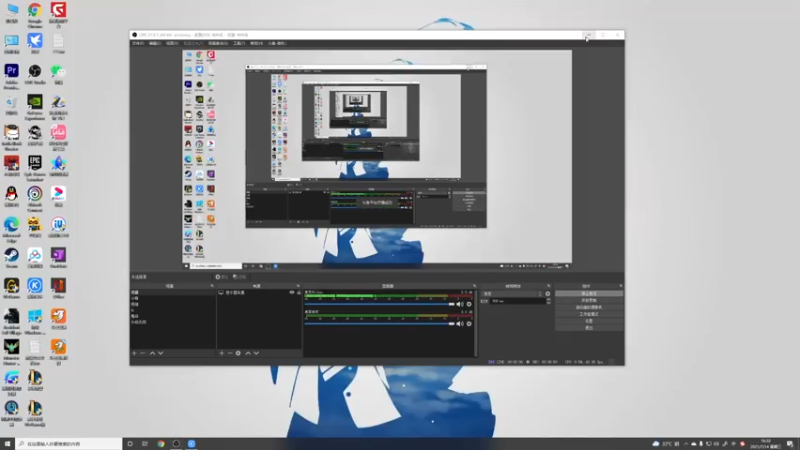Mute the first mixer track speaker
Image resolution: width=800 pixels, height=450 pixels.
[460, 304]
